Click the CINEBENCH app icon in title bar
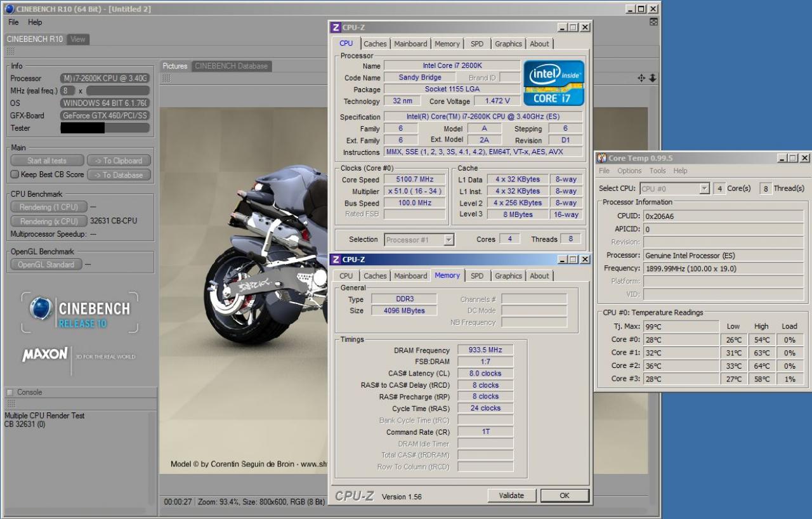The width and height of the screenshot is (812, 519). 9,9
